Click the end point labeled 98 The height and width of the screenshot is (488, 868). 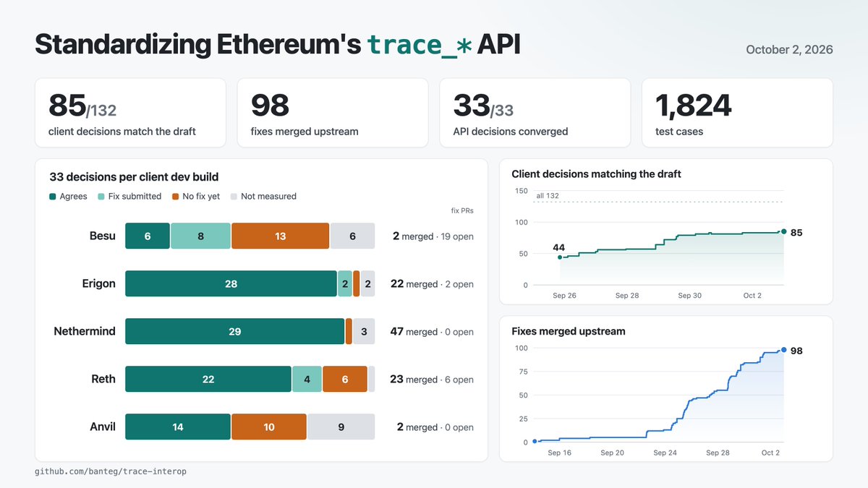(783, 349)
